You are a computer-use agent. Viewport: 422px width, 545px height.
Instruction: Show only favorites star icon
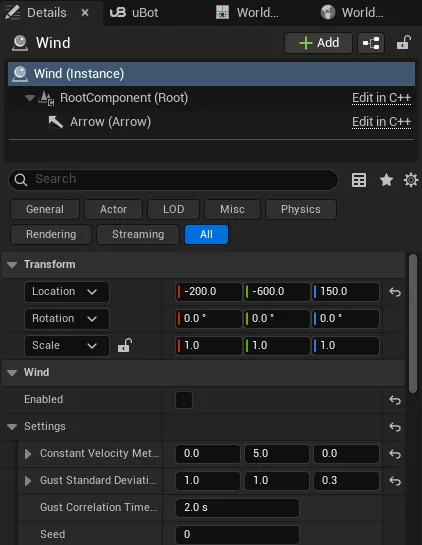(386, 180)
